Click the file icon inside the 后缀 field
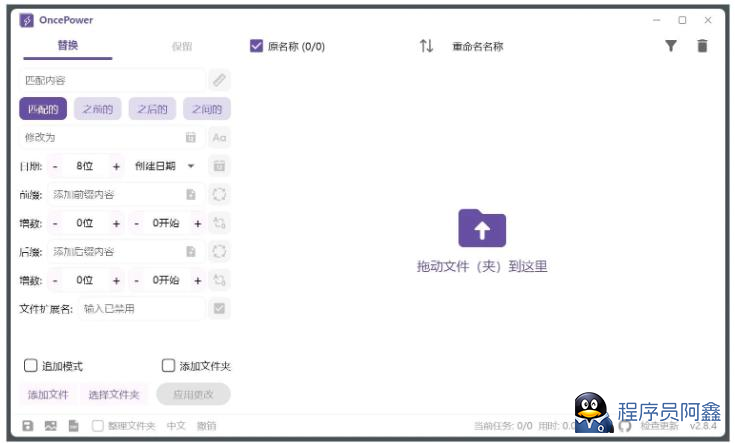 (190, 252)
